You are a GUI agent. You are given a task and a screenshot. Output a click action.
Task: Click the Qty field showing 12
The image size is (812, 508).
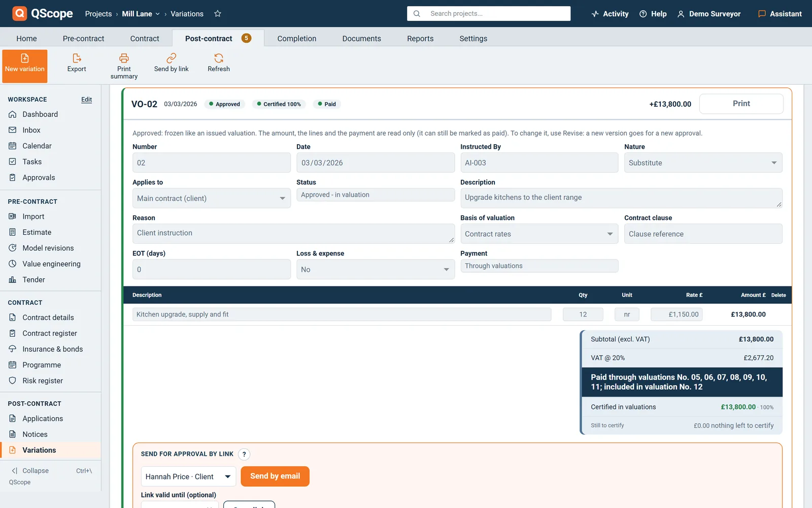coord(583,314)
